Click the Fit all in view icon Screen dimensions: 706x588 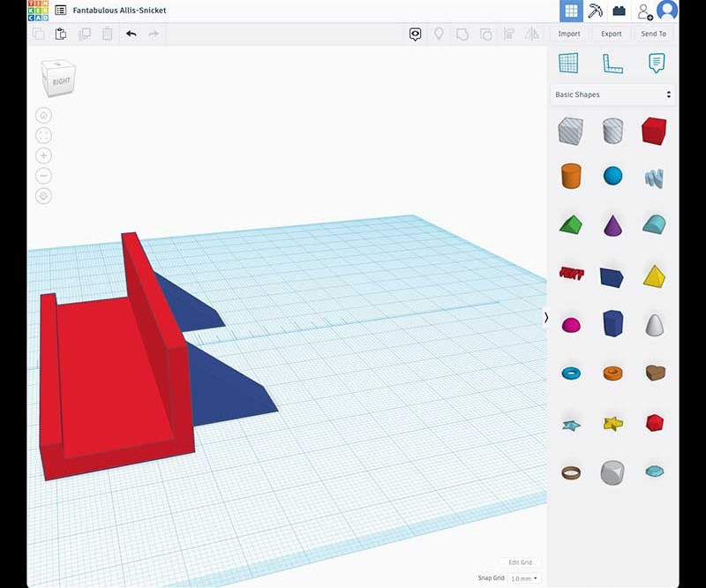coord(44,135)
